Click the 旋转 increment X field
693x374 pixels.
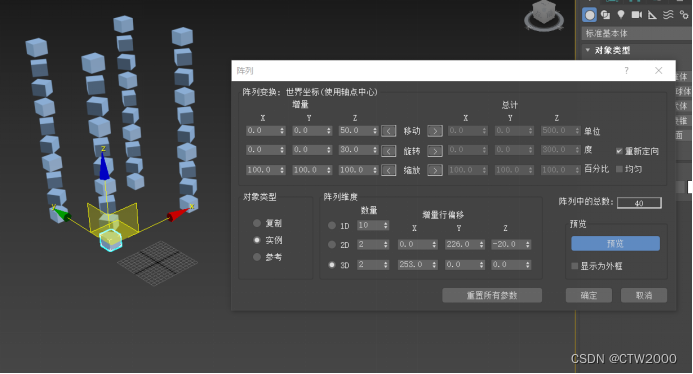tap(262, 150)
